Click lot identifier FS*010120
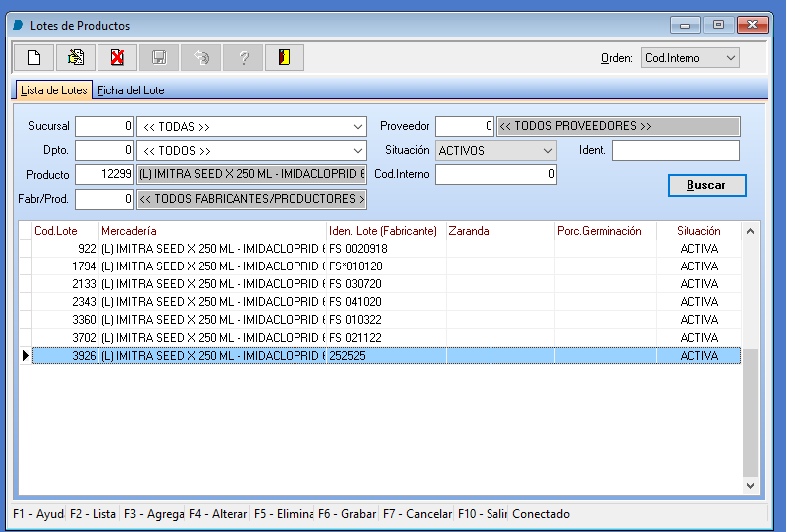The width and height of the screenshot is (786, 532). coord(356,266)
